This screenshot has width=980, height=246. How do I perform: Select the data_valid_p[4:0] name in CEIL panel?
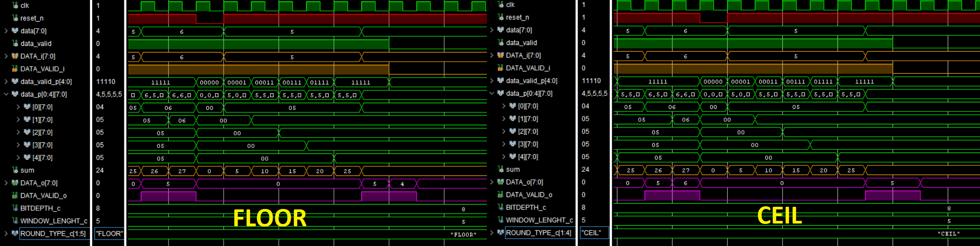click(x=531, y=81)
